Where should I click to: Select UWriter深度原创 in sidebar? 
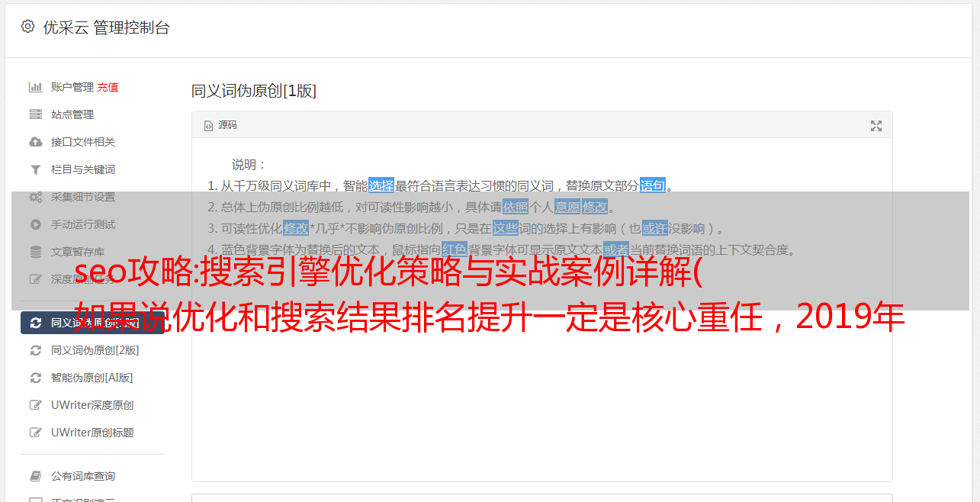(x=92, y=405)
